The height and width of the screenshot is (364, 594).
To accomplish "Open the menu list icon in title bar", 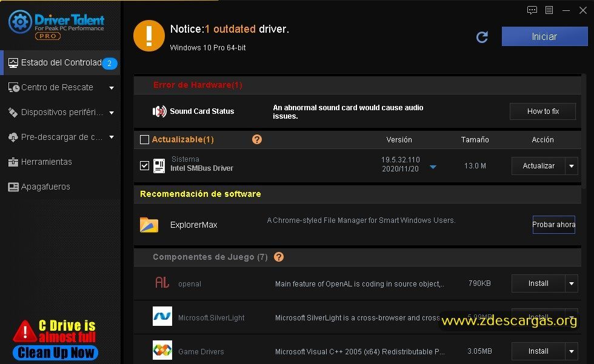I will (x=549, y=10).
